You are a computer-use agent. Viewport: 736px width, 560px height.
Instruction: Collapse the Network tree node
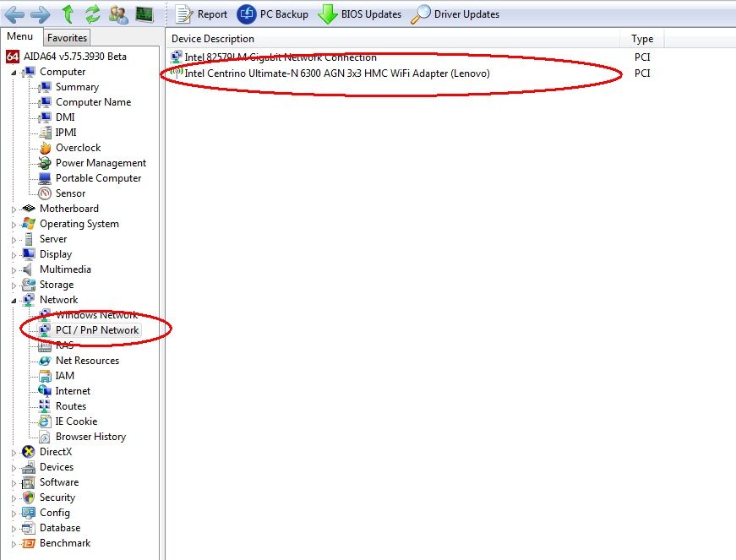14,301
